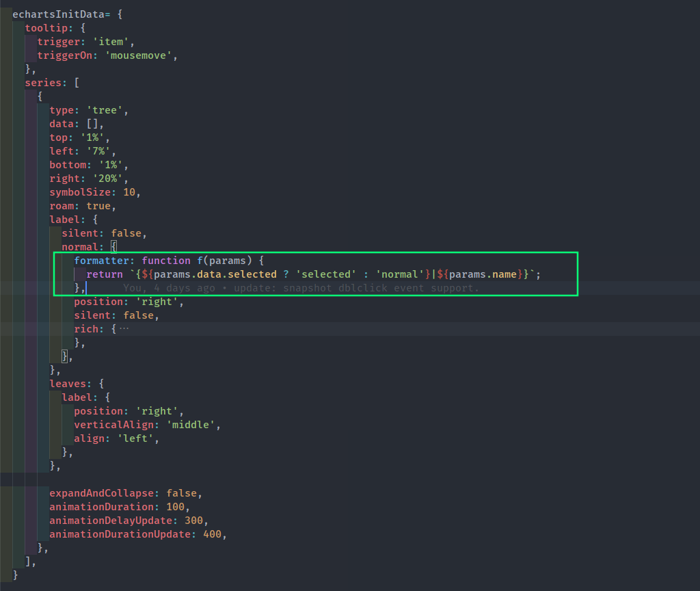This screenshot has width=700, height=591.
Task: Click the 'selected' string literal in the ternary
Action: coord(326,274)
